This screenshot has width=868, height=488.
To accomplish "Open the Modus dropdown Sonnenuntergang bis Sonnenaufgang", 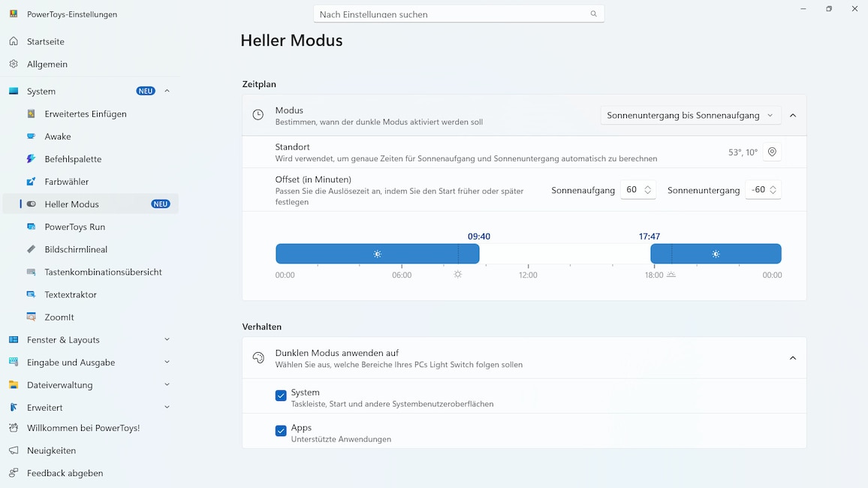I will point(690,115).
